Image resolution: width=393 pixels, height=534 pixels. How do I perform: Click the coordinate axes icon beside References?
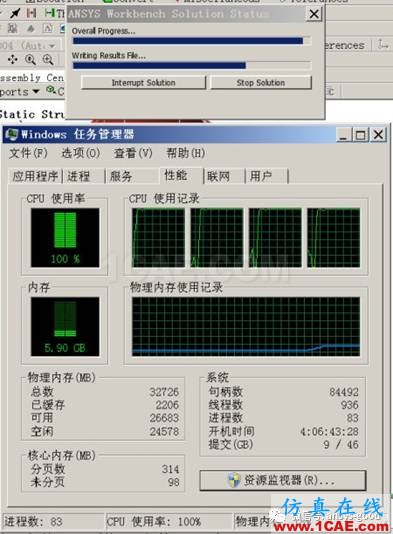(383, 45)
